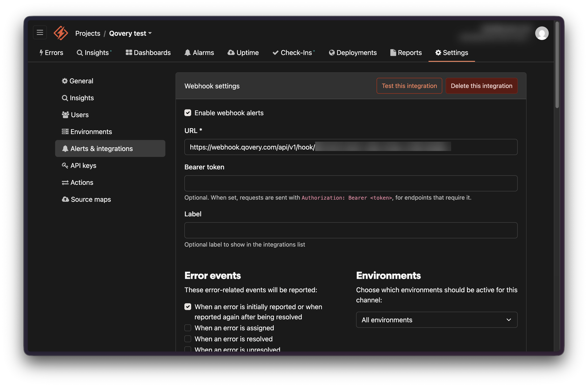This screenshot has width=588, height=387.
Task: Click the magnifier icon on Insights tab
Action: click(x=80, y=53)
